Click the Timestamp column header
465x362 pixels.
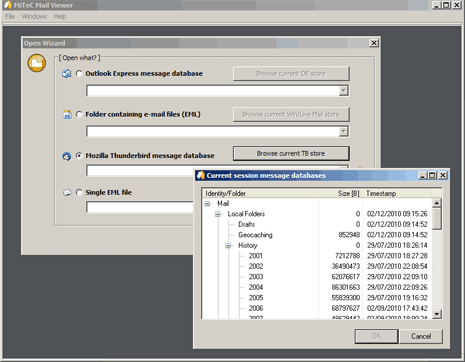pyautogui.click(x=397, y=193)
